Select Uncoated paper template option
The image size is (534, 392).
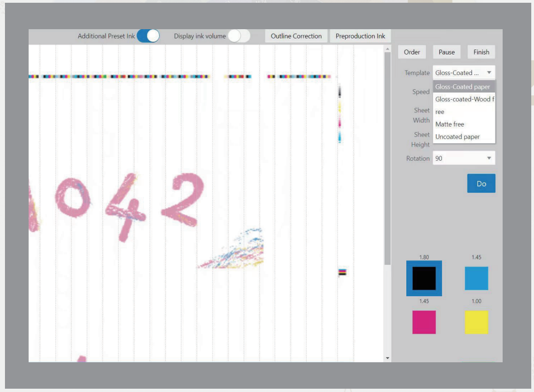click(x=457, y=137)
